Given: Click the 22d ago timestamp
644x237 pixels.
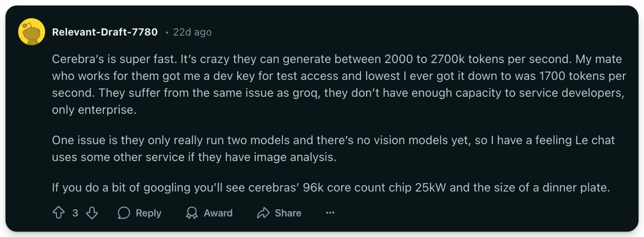Looking at the screenshot, I should coord(192,32).
